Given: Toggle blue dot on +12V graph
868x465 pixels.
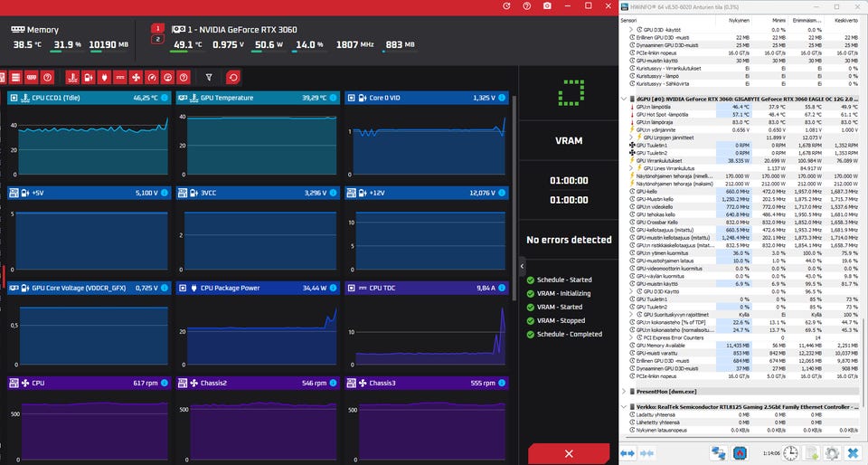Looking at the screenshot, I should (x=502, y=194).
